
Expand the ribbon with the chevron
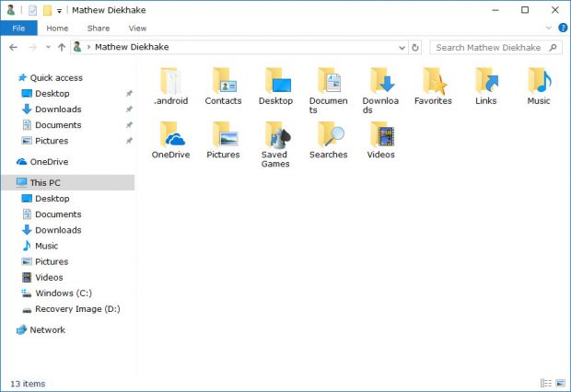(x=548, y=28)
